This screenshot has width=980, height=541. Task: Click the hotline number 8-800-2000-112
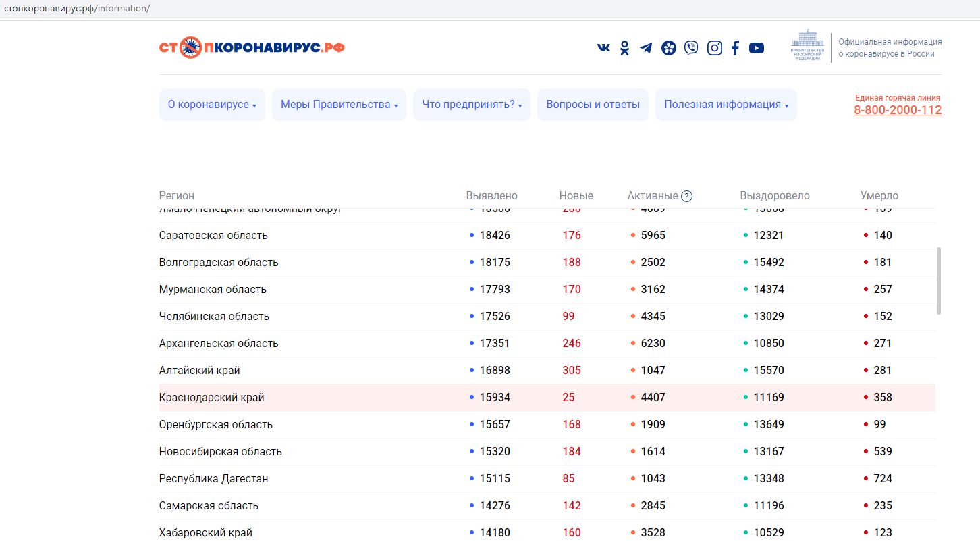(x=897, y=110)
